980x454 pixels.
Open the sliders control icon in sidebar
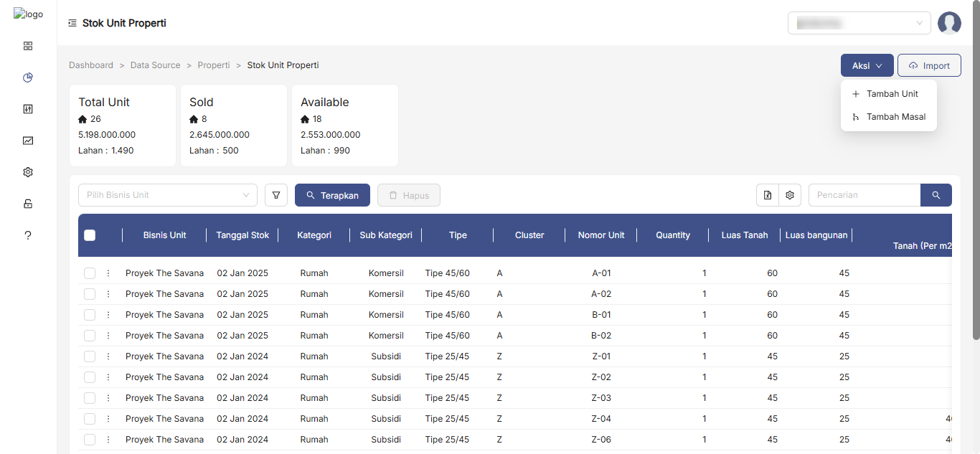click(28, 109)
